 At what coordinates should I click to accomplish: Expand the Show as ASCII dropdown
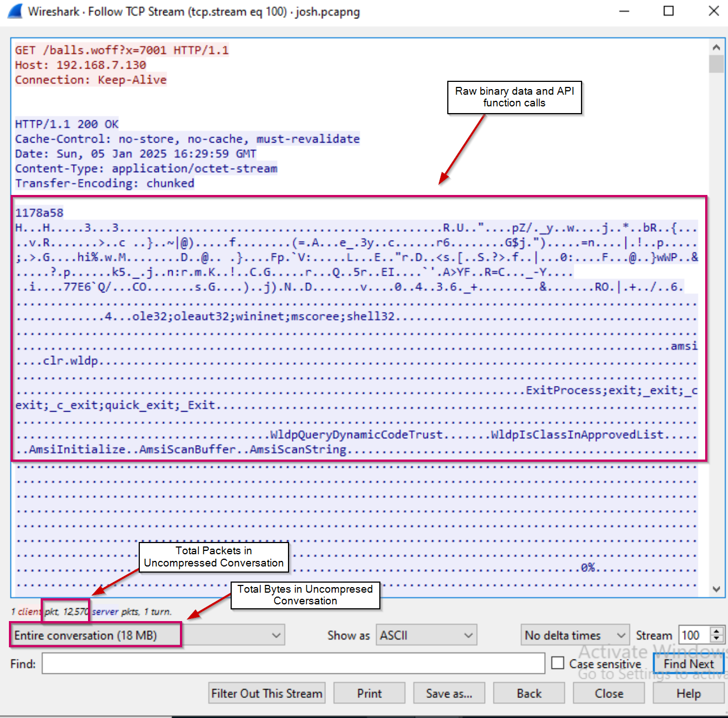[x=426, y=636]
